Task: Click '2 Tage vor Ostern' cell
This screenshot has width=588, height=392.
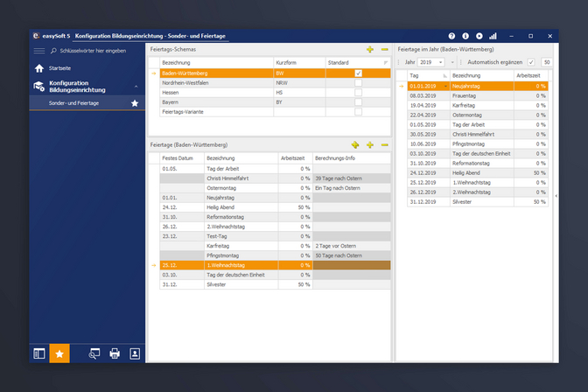Action: pos(352,246)
